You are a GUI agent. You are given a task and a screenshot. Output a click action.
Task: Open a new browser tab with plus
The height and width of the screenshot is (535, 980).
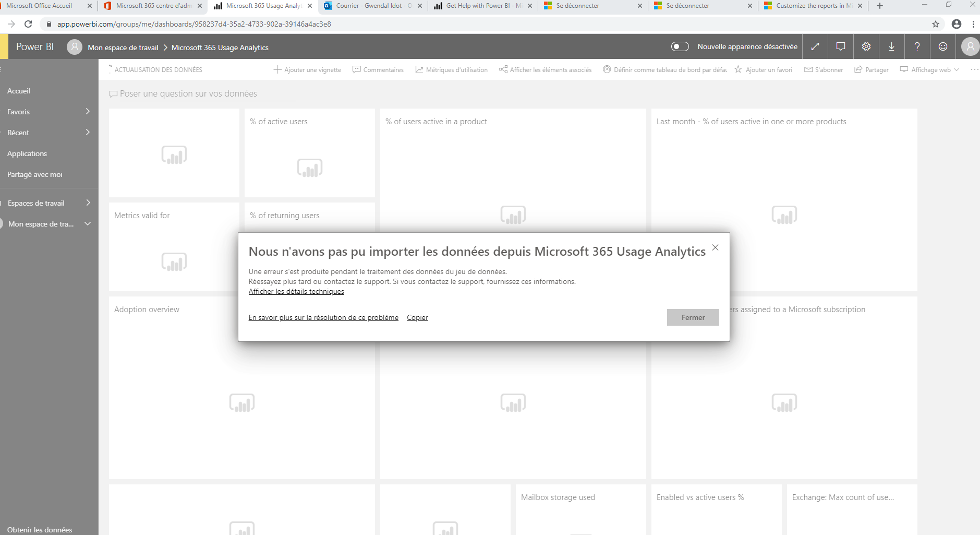880,6
